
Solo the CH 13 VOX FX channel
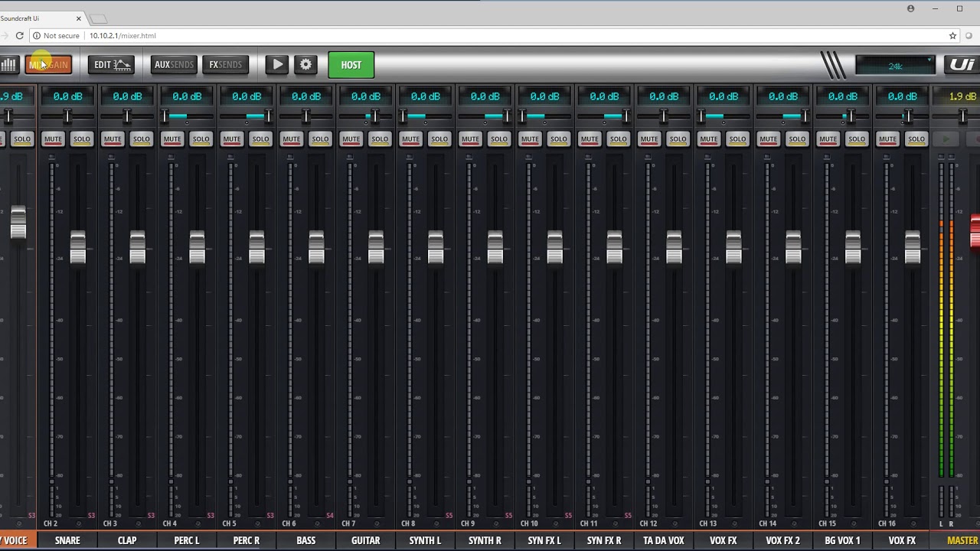(739, 139)
